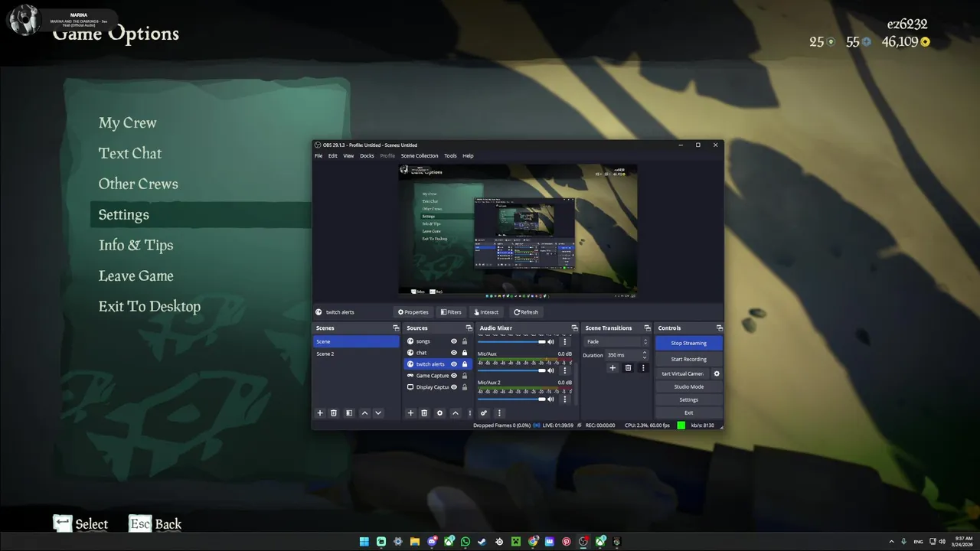
Task: Open the Edit menu in OBS
Action: pyautogui.click(x=333, y=156)
